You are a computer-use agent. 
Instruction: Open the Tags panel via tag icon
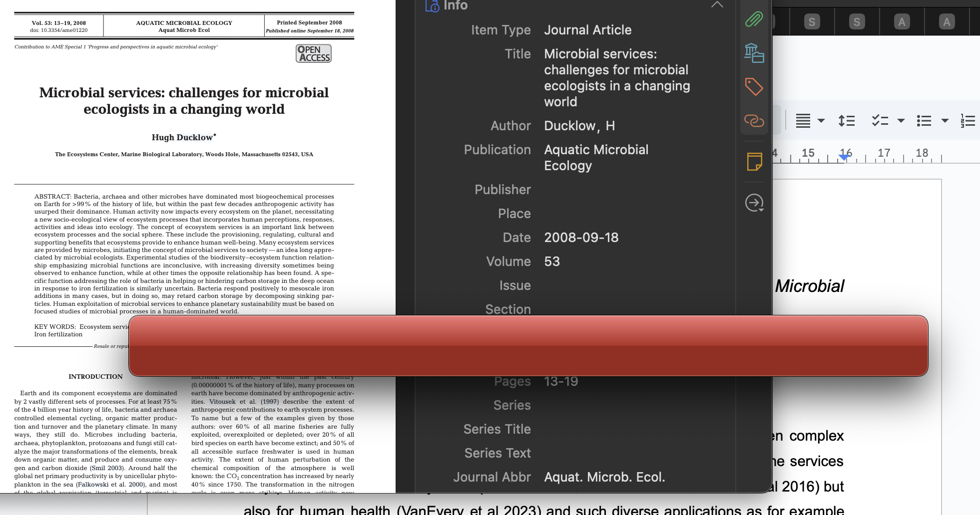coord(754,86)
